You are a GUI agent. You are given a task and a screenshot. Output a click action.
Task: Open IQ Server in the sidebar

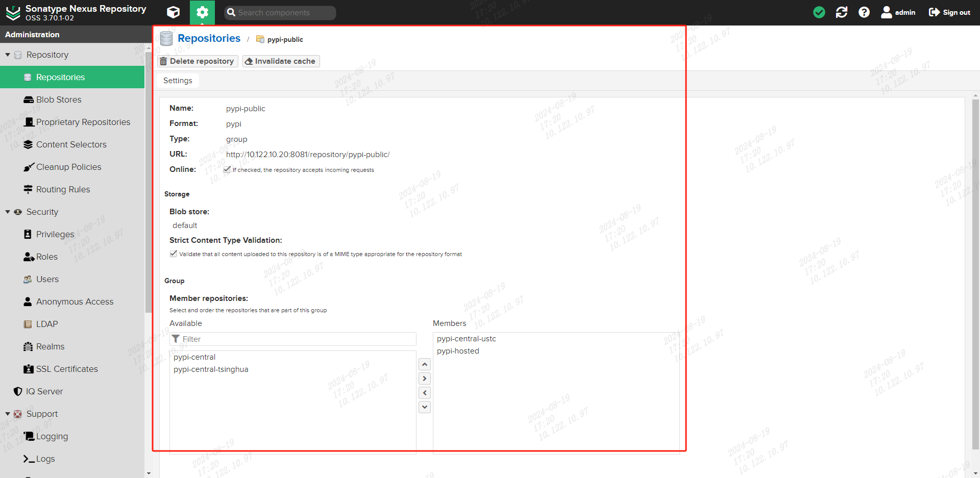pos(72,391)
